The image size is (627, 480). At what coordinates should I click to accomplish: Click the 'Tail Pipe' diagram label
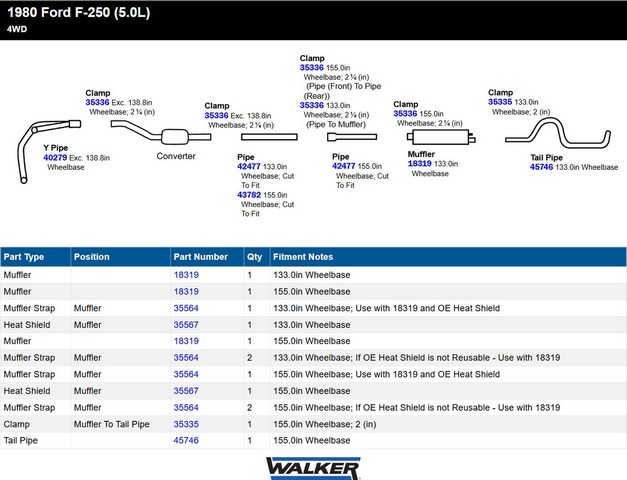[546, 158]
